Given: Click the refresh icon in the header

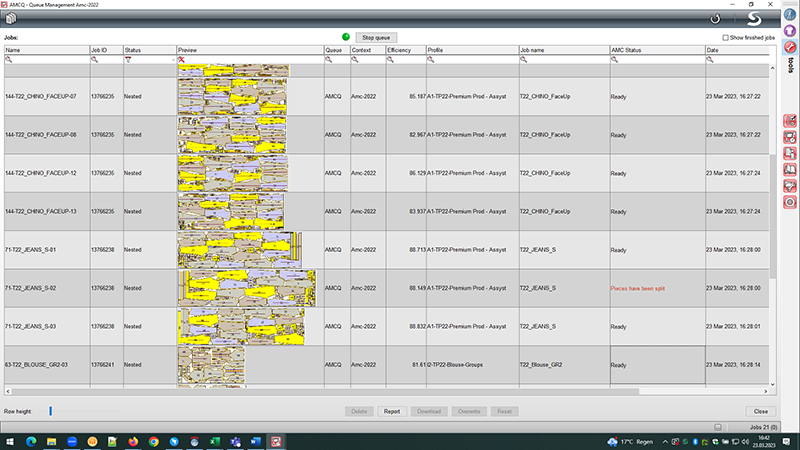Looking at the screenshot, I should 715,19.
